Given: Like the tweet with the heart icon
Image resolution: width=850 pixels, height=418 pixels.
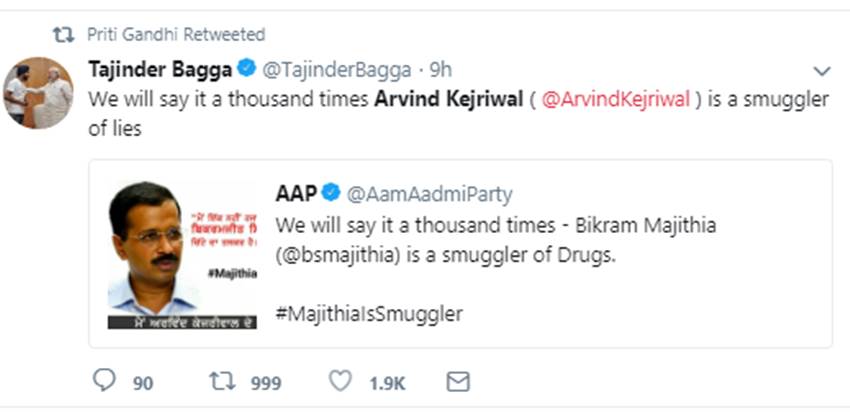Looking at the screenshot, I should click(x=340, y=381).
